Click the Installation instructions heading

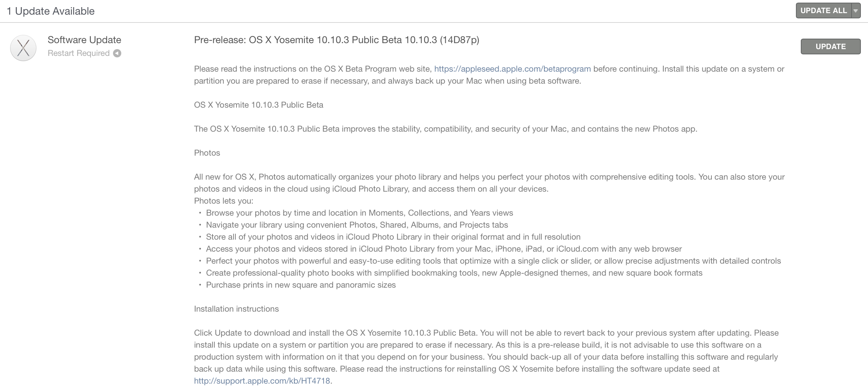tap(236, 309)
